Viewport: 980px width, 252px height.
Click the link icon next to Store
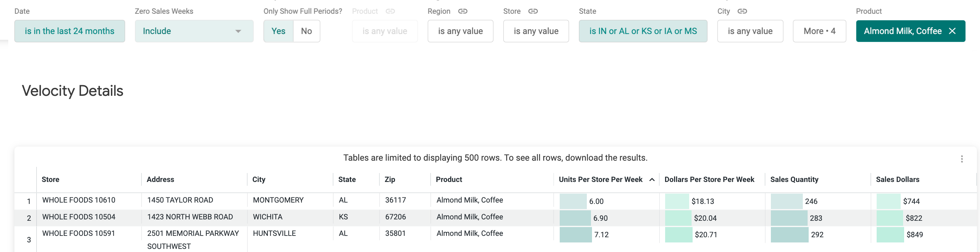click(x=533, y=11)
